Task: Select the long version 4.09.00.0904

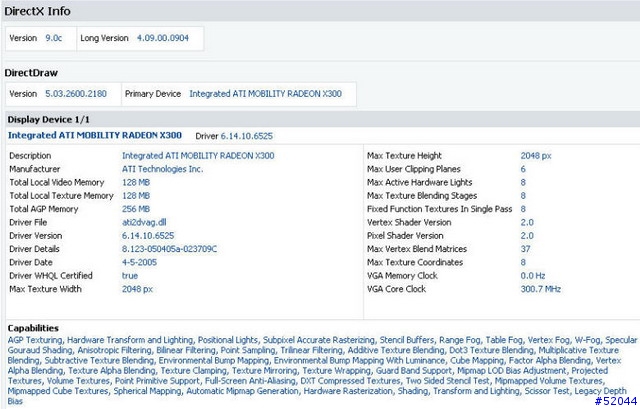Action: point(163,38)
